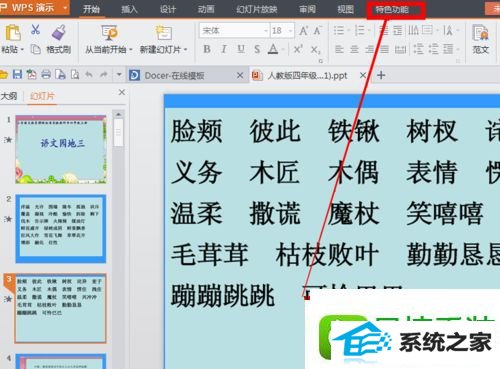The height and width of the screenshot is (369, 500).
Task: Increase font size with large A icon
Action: pyautogui.click(x=303, y=31)
